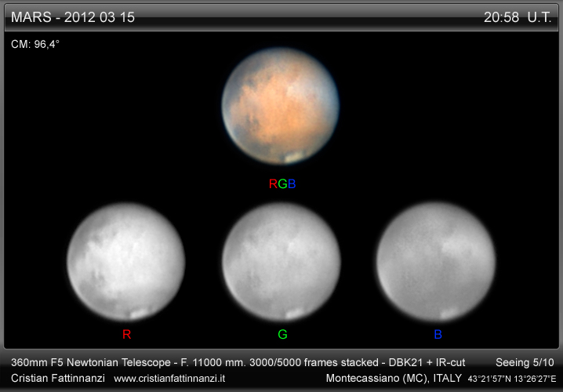Click the blue 'B' caption

pyautogui.click(x=438, y=334)
